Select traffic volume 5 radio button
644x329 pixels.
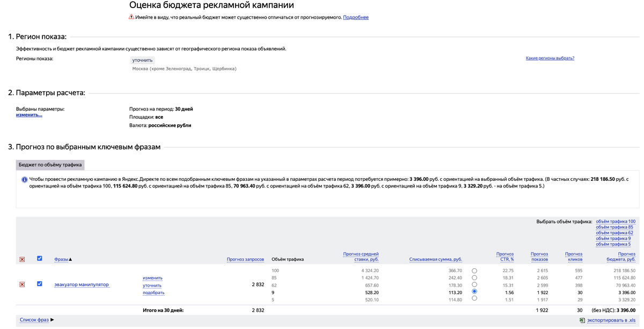474,298
